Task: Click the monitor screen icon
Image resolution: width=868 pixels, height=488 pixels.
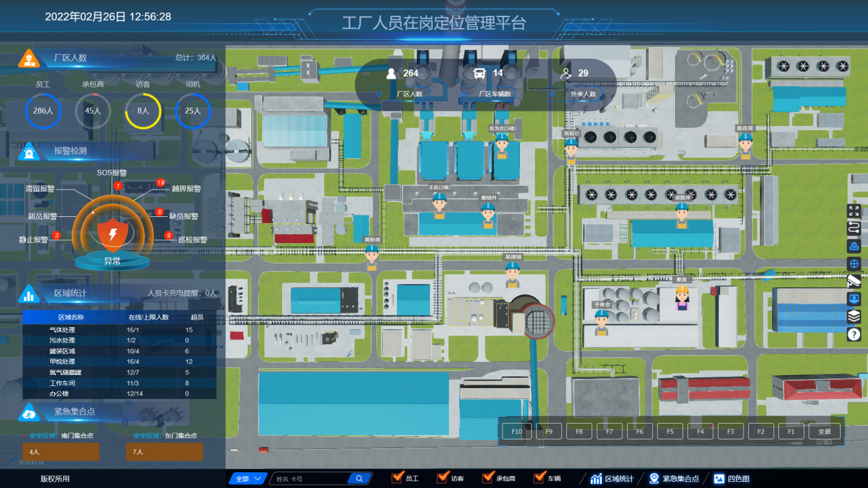Action: [854, 299]
